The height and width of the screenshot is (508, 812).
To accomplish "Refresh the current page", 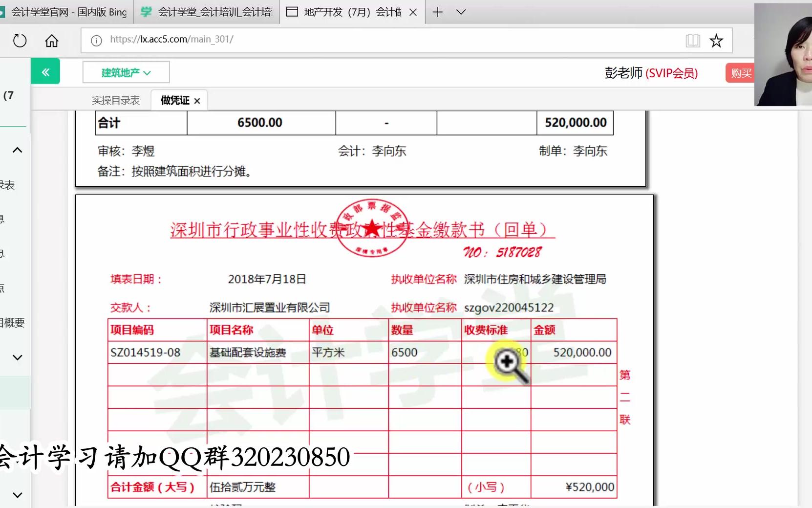I will click(x=20, y=41).
